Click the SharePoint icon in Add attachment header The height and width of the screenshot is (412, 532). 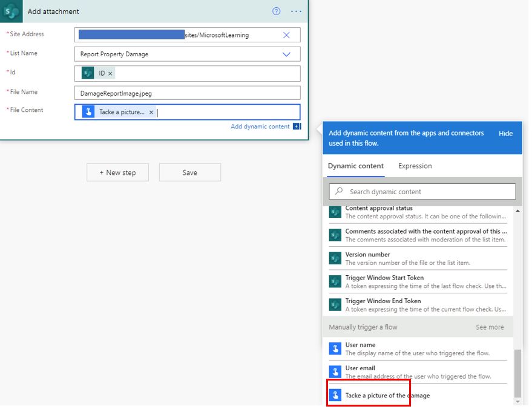(x=11, y=11)
